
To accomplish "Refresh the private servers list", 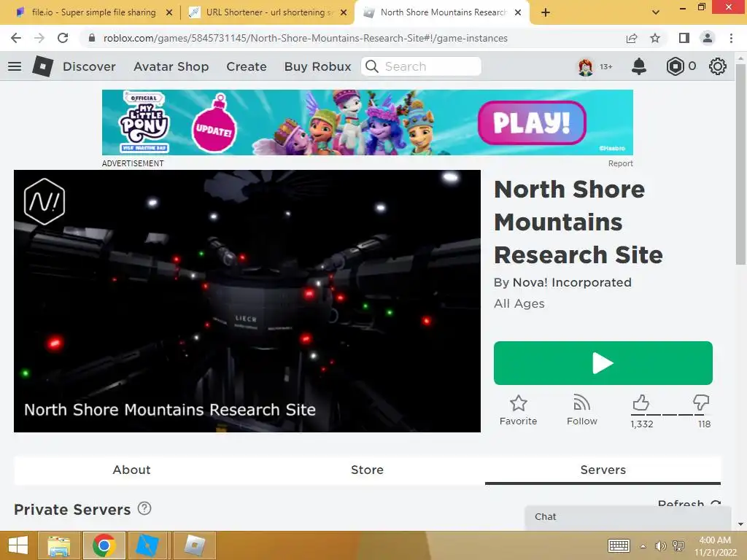I will (689, 503).
